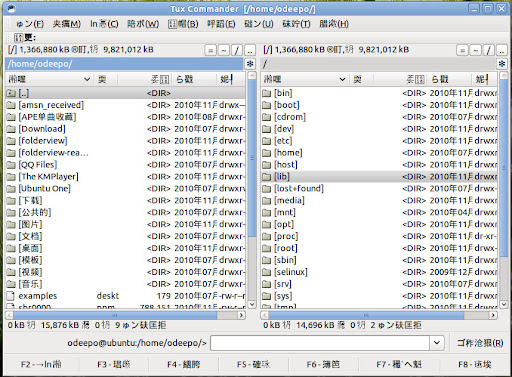Viewport: 512px width, 377px height.
Task: Select the [folderview] row
Action: coord(126,141)
